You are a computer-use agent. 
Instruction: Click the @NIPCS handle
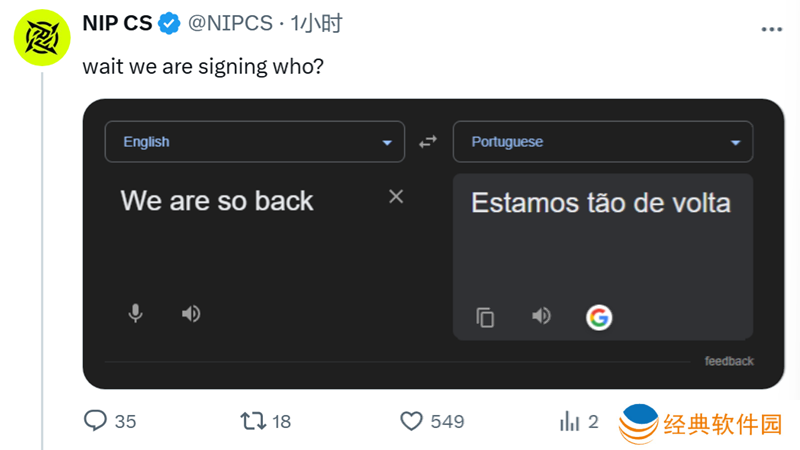[x=230, y=24]
